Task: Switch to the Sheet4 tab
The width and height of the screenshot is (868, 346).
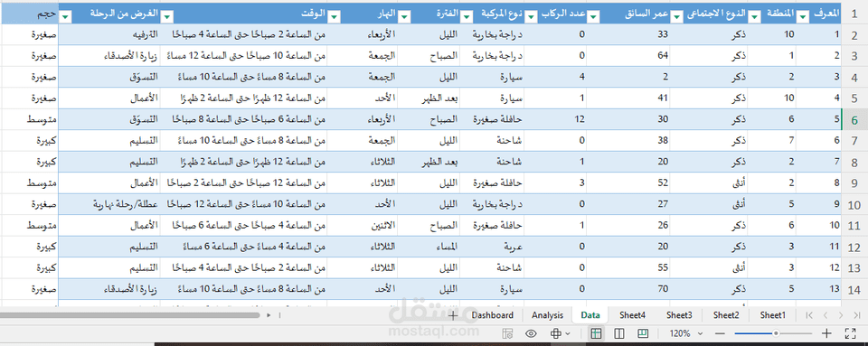Action: click(x=632, y=315)
